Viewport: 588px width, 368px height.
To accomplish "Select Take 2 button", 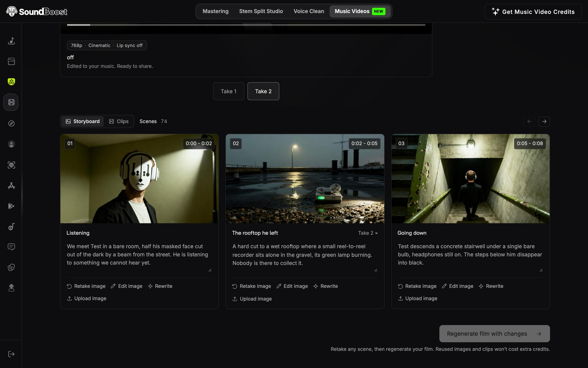I will point(263,91).
